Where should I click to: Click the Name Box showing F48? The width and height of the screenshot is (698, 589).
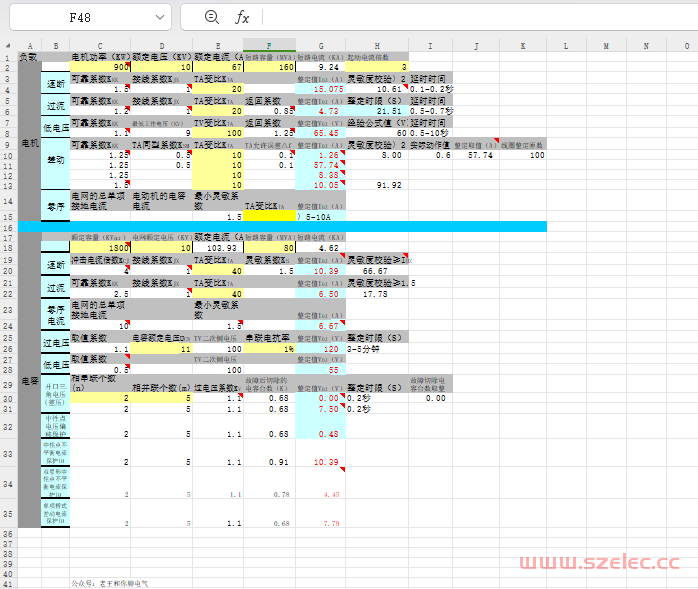pyautogui.click(x=90, y=17)
